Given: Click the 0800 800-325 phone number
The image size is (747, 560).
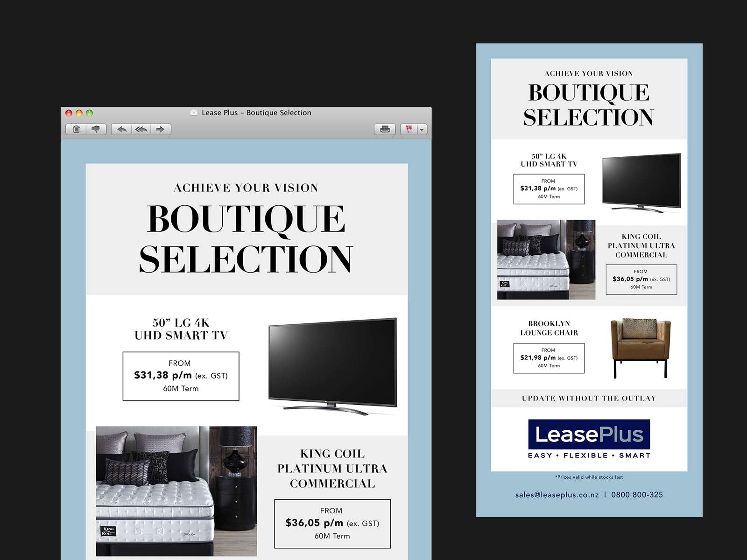Looking at the screenshot, I should point(637,495).
